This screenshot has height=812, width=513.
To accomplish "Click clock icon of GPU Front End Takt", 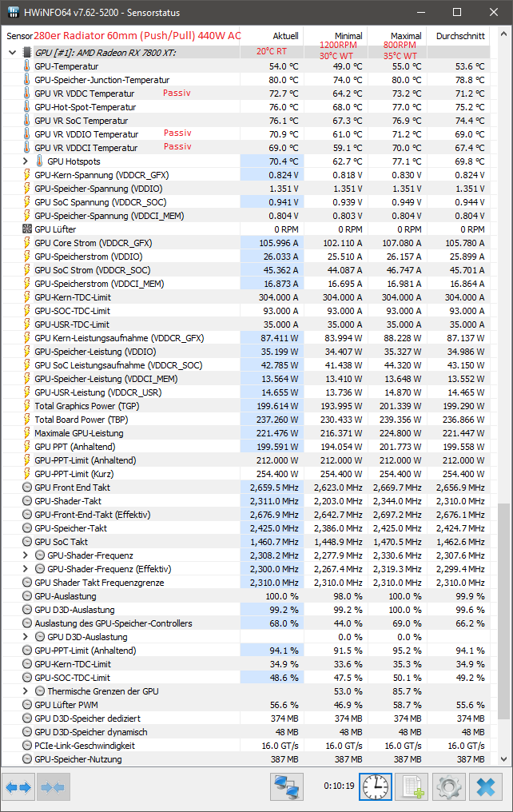I will [27, 488].
